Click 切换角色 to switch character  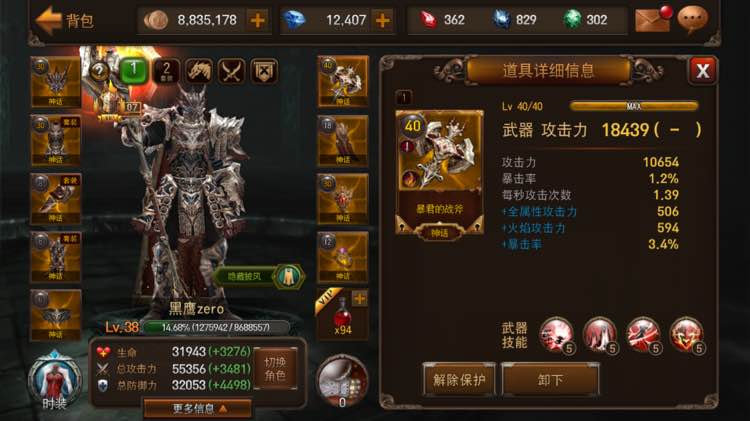coord(275,369)
